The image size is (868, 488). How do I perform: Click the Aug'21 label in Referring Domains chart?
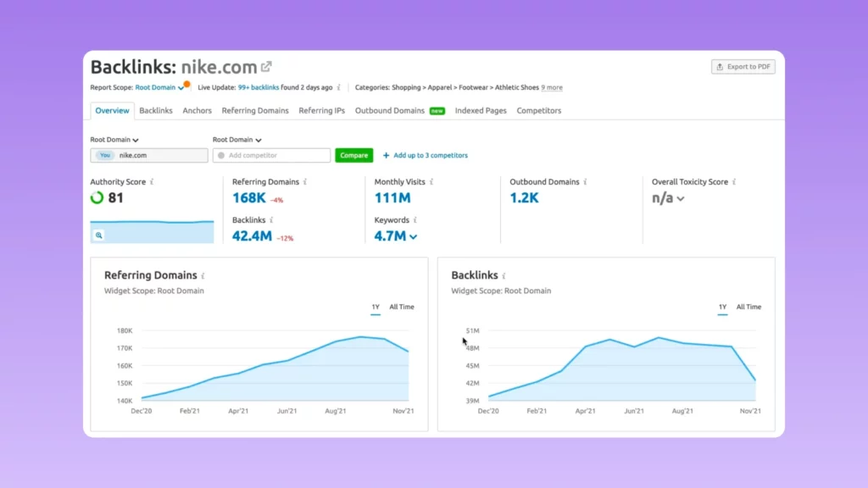[336, 411]
